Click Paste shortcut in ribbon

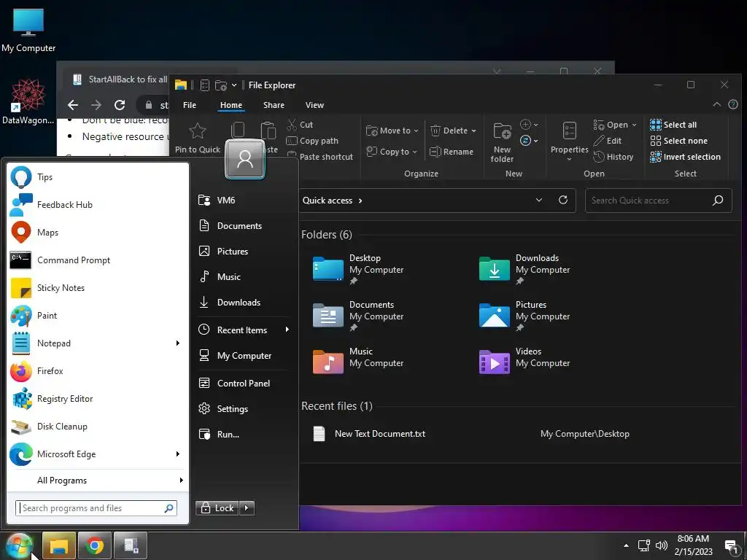pyautogui.click(x=320, y=157)
